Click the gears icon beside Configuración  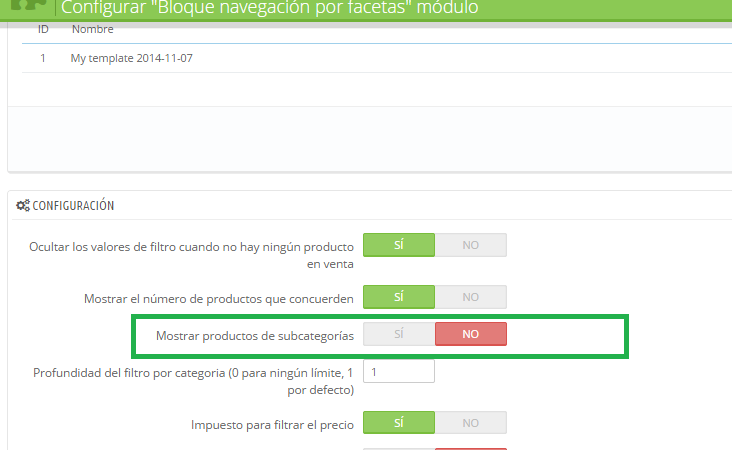(x=23, y=206)
